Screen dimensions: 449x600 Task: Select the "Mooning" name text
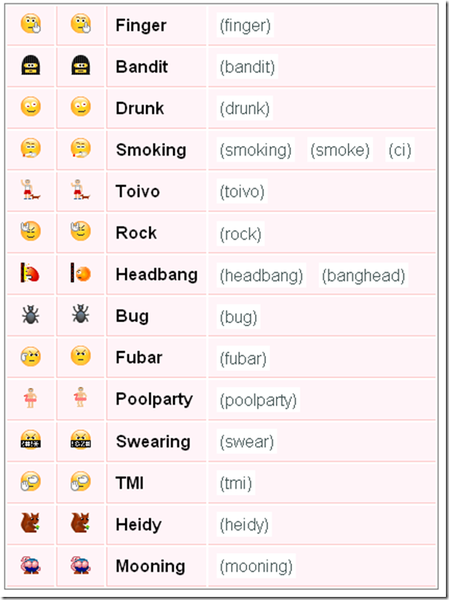click(150, 566)
